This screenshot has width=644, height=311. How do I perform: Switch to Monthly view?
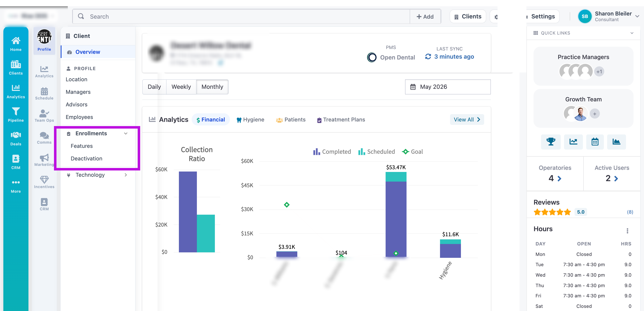212,87
